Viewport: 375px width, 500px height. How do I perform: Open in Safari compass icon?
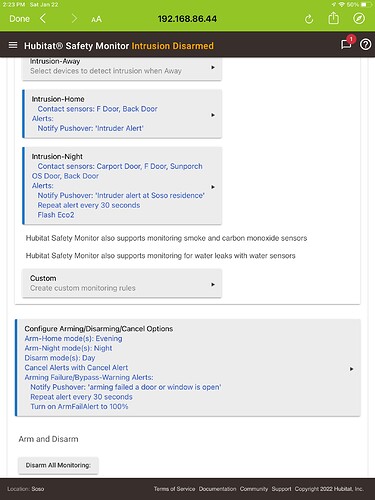(x=359, y=18)
